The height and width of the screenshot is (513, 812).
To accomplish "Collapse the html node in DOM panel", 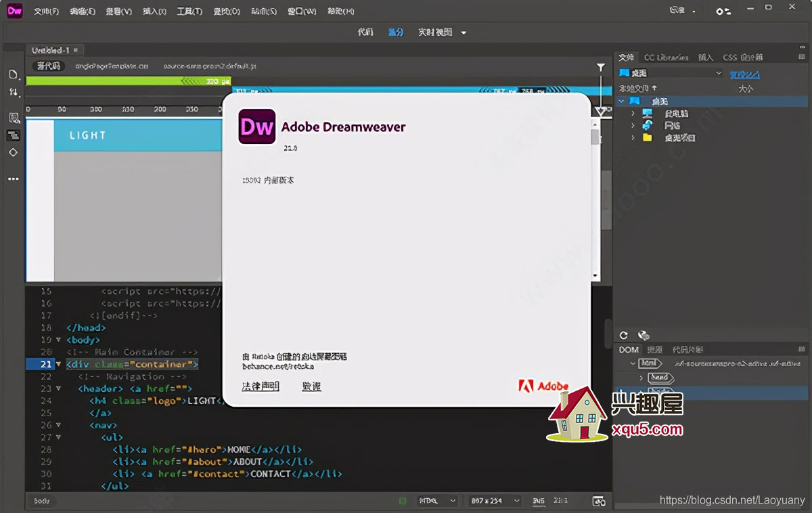I will coord(633,363).
